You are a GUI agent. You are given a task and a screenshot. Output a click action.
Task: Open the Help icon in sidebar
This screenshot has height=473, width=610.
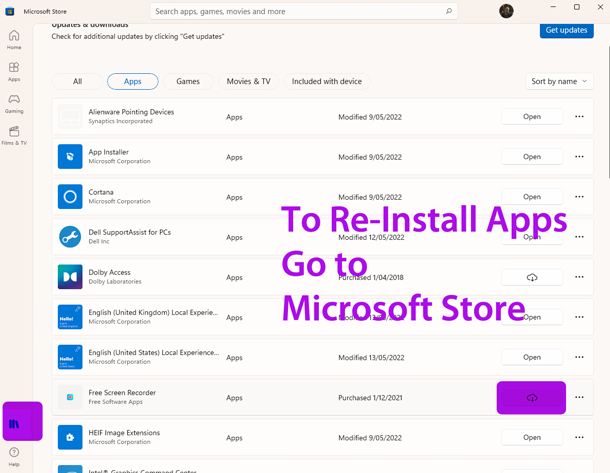14,456
